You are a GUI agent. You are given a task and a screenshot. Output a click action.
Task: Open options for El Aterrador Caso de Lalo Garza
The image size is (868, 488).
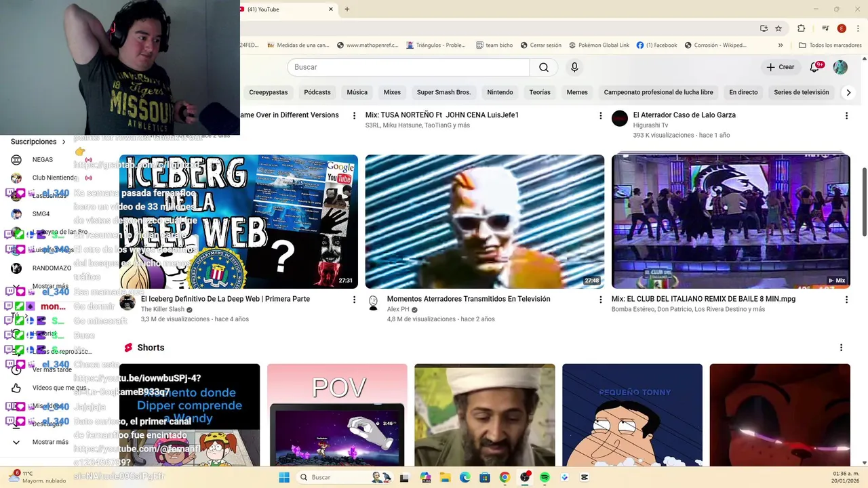point(846,116)
